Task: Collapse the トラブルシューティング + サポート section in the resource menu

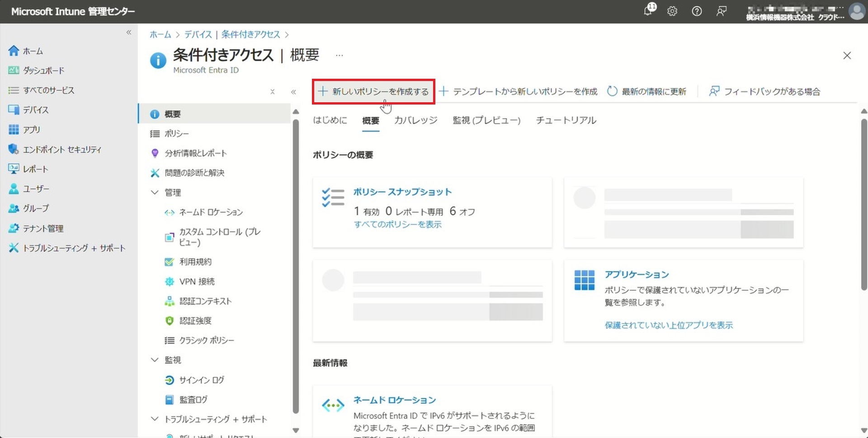Action: [x=155, y=419]
